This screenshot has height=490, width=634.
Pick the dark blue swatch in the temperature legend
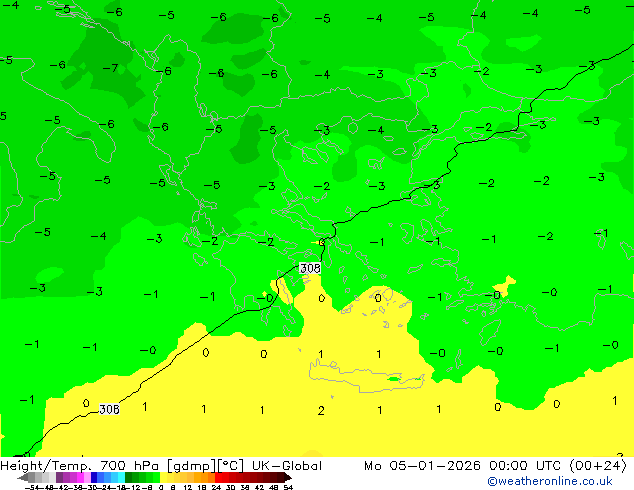click(94, 478)
